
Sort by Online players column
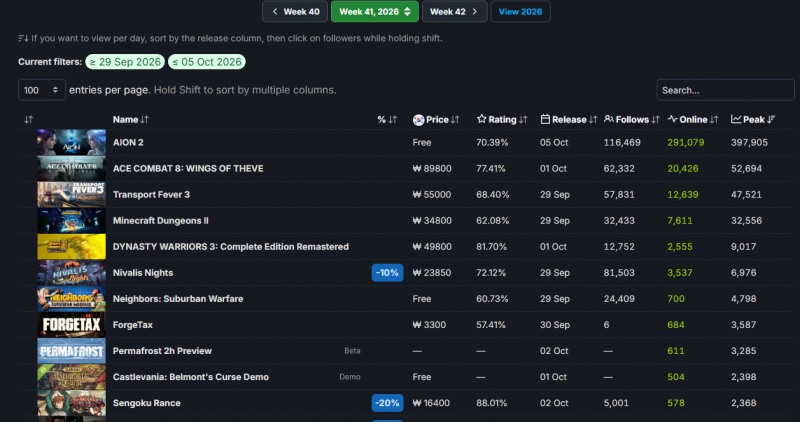693,119
